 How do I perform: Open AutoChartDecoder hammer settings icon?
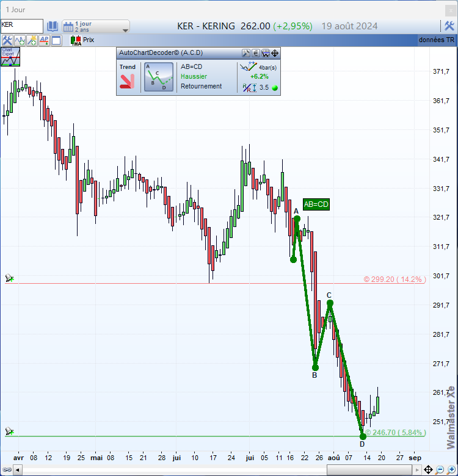pyautogui.click(x=246, y=53)
